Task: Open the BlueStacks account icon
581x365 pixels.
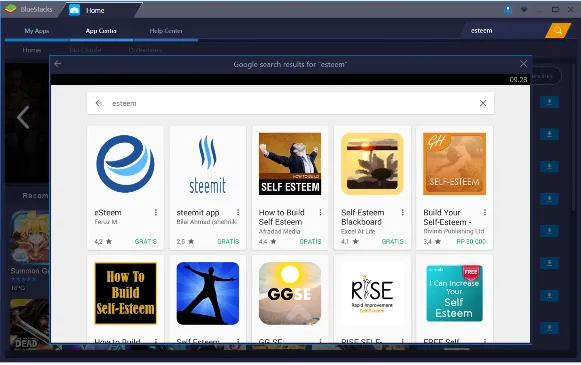Action: pos(508,10)
